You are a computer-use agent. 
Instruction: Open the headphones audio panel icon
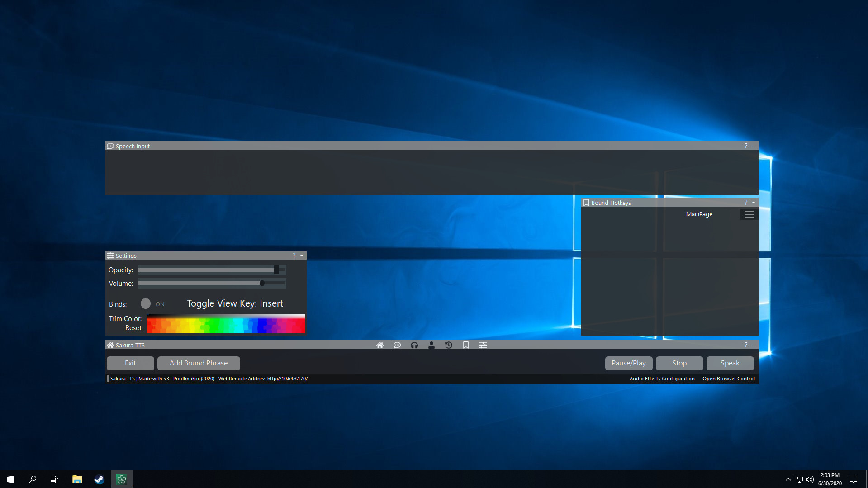click(414, 345)
